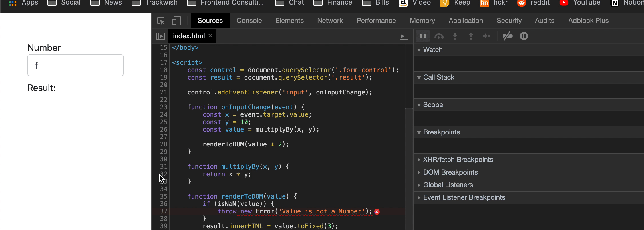Click the 'Number' label text
This screenshot has width=644, height=230.
click(x=44, y=48)
